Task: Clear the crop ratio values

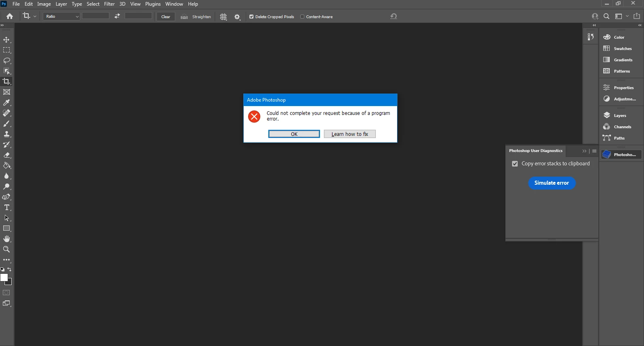Action: [165, 17]
